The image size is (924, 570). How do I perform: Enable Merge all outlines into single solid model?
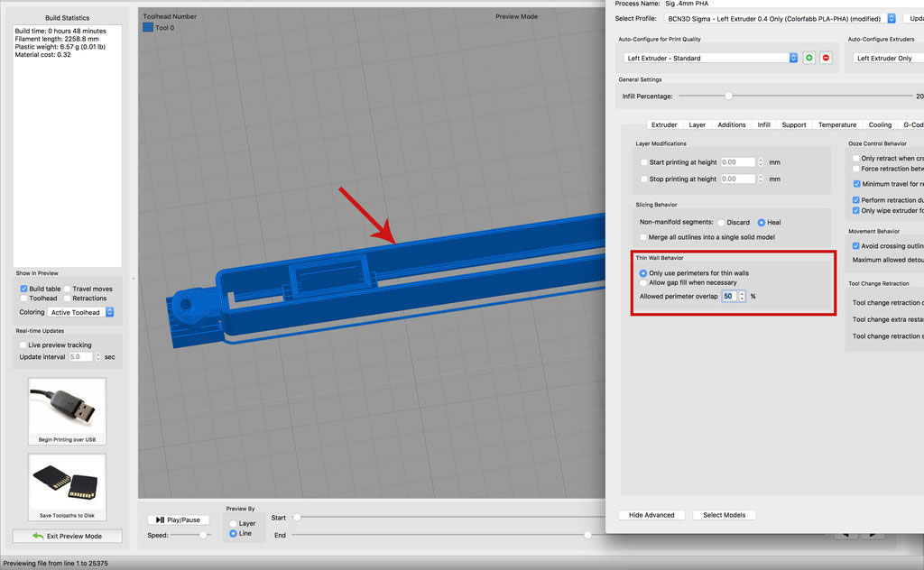coord(642,237)
